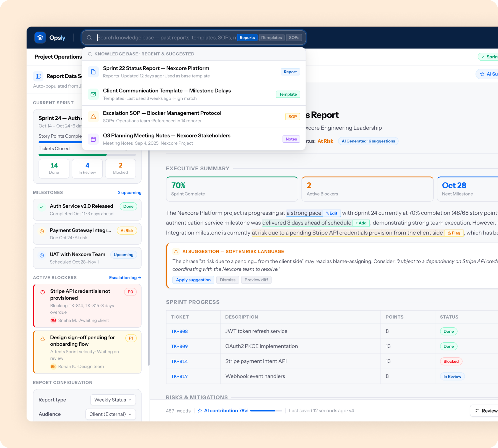Screen dimensions: 498x448
Task: Click the Blocked status badge for TK-814
Action: 451,361
